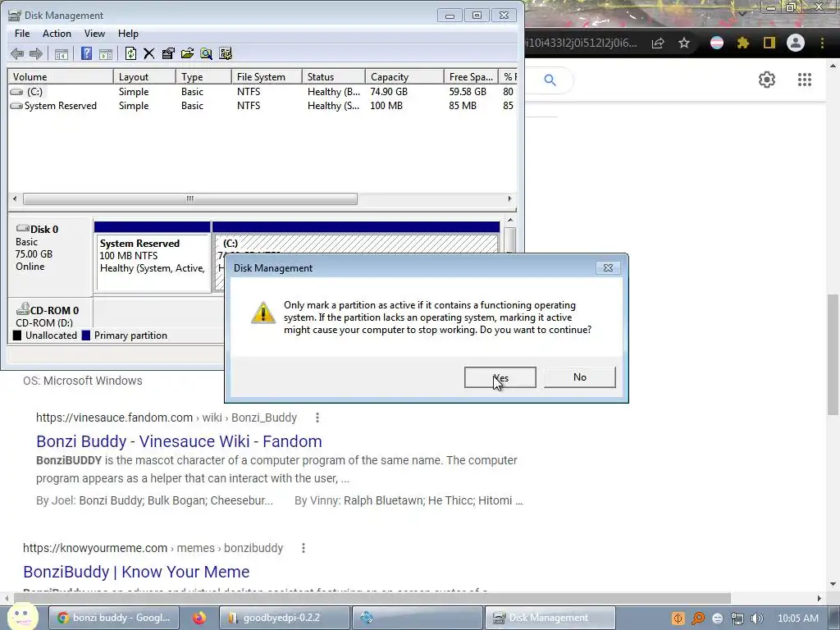
Task: Sort by the Capacity column header
Action: click(x=404, y=76)
